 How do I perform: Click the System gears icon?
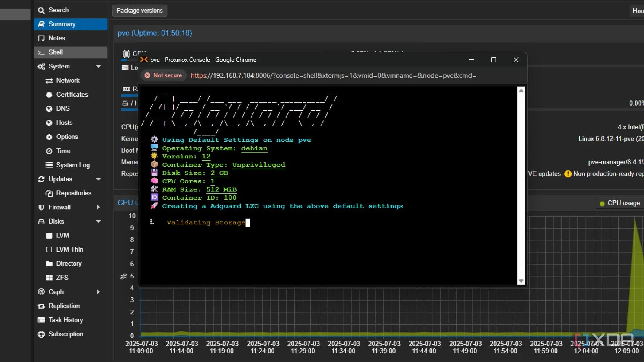point(41,66)
